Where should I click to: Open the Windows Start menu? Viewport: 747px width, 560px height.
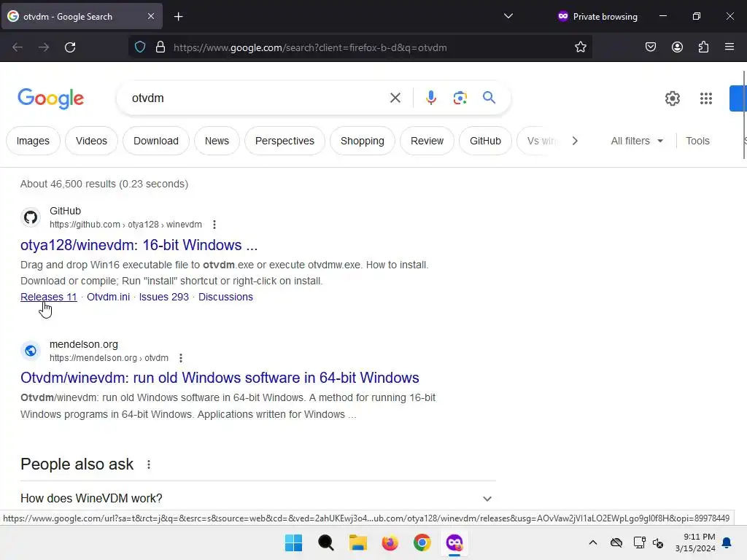tap(293, 542)
